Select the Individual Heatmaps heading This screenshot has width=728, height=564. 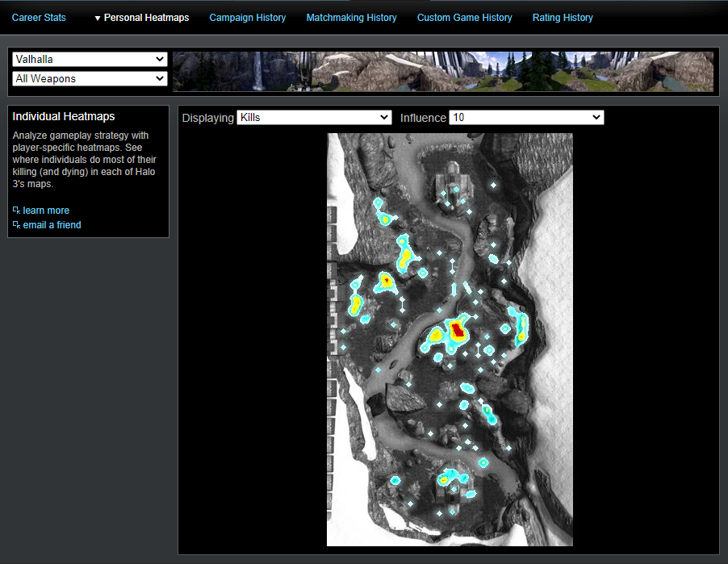[x=64, y=116]
